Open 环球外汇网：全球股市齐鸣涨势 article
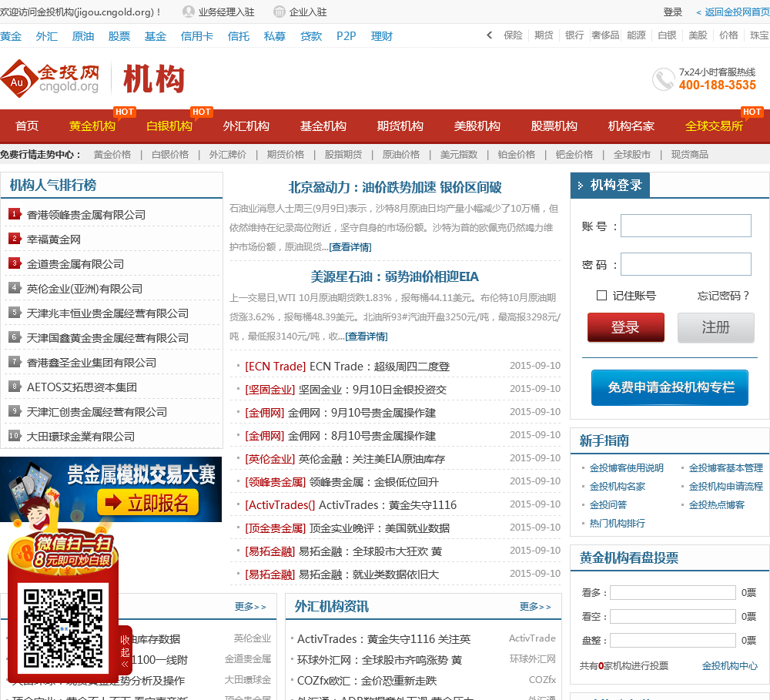This screenshot has height=700, width=770. [380, 660]
